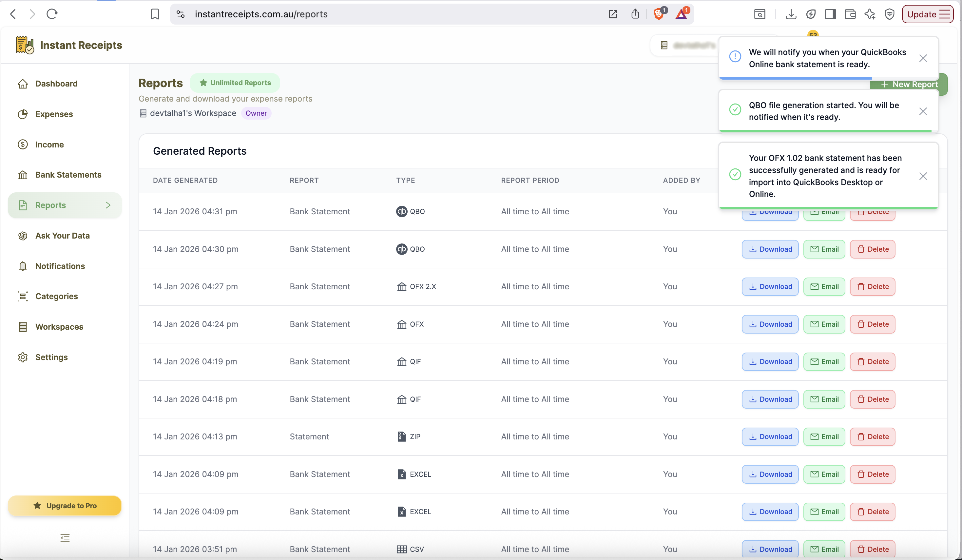
Task: Download the OFX 2.X report
Action: point(770,287)
